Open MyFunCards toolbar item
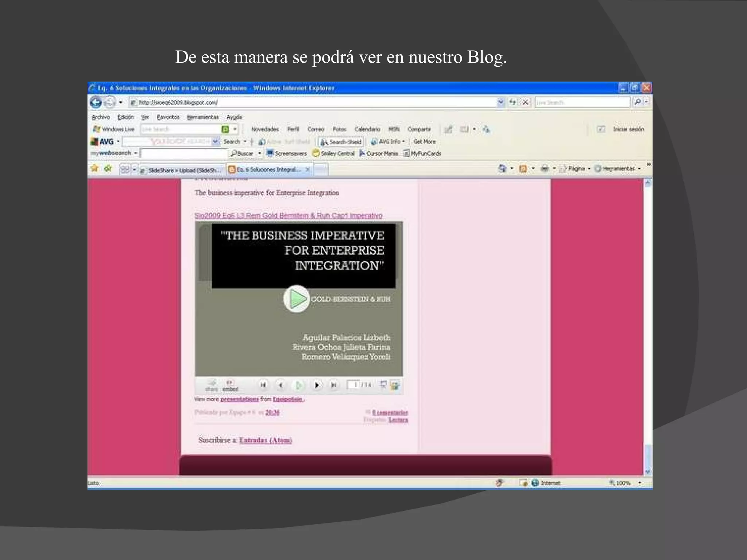Screen dimensions: 747x560 [422, 153]
